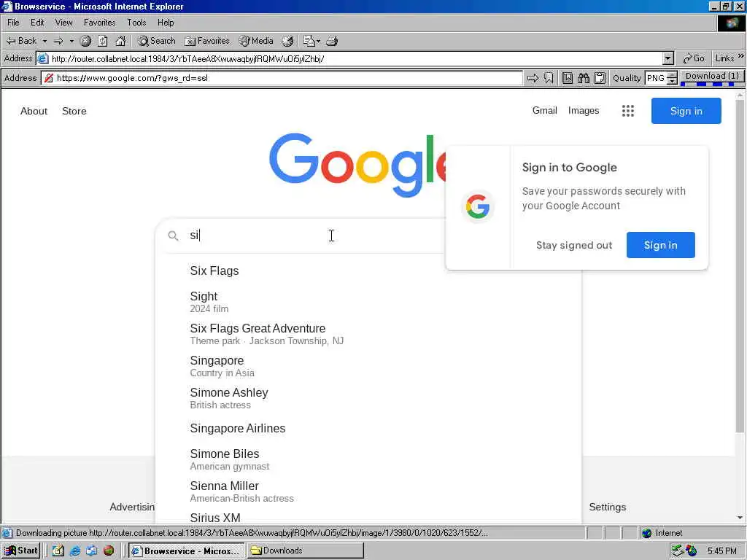Image resolution: width=747 pixels, height=560 pixels.
Task: Click the Windows Start button
Action: click(21, 551)
